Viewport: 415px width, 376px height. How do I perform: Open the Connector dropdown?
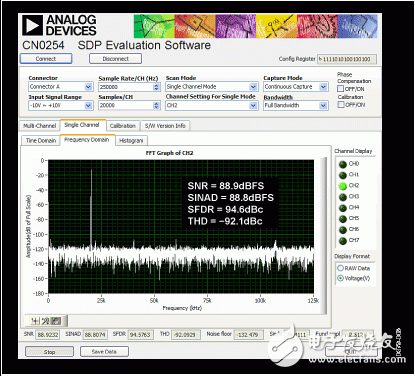click(61, 87)
